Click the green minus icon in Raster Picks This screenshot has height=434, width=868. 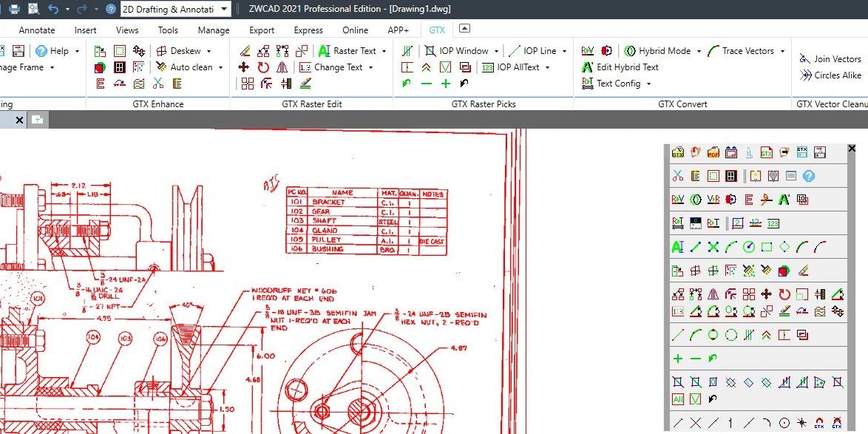pyautogui.click(x=427, y=84)
